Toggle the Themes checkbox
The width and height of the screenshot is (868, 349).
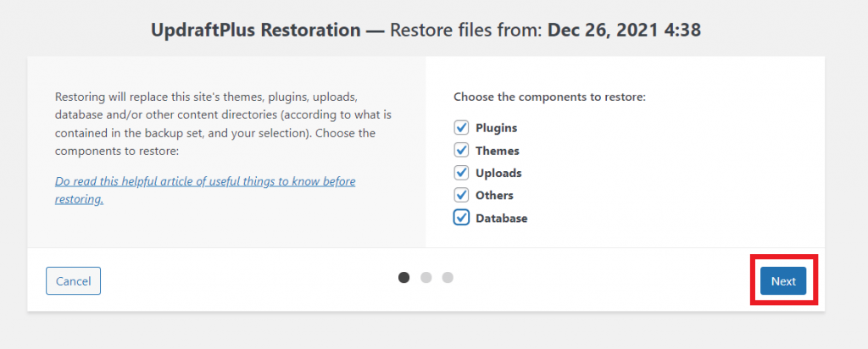pyautogui.click(x=461, y=151)
